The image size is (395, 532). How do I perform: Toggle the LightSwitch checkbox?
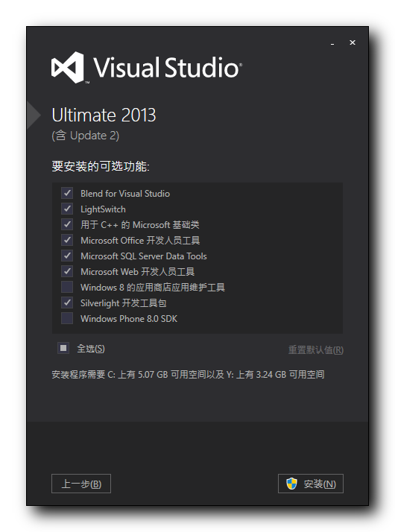pyautogui.click(x=67, y=209)
